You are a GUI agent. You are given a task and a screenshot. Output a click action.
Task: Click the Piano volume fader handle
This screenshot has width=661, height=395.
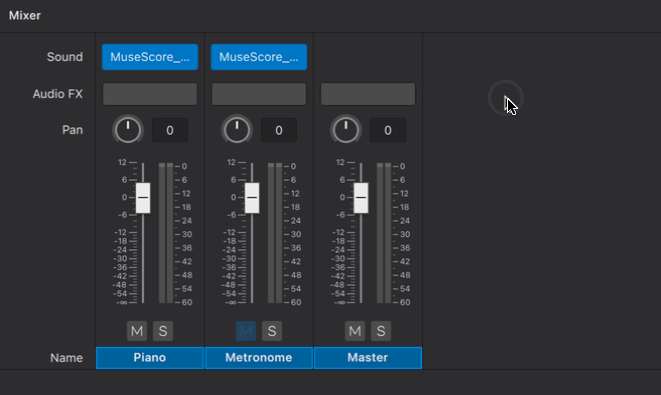[x=143, y=198]
